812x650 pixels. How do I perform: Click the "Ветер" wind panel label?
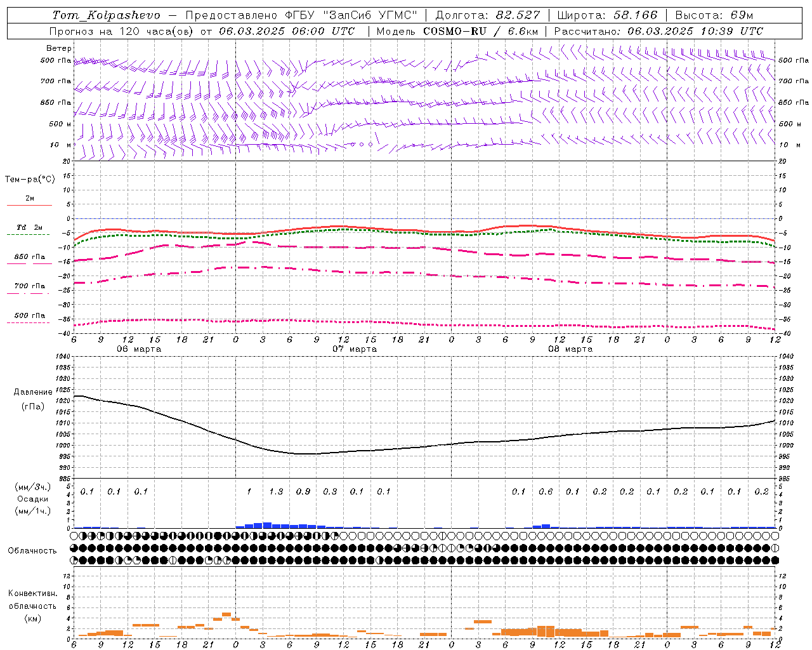(58, 48)
